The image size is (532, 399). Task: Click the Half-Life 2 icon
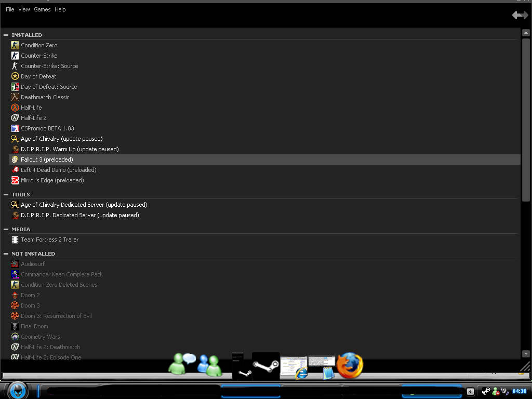[15, 118]
